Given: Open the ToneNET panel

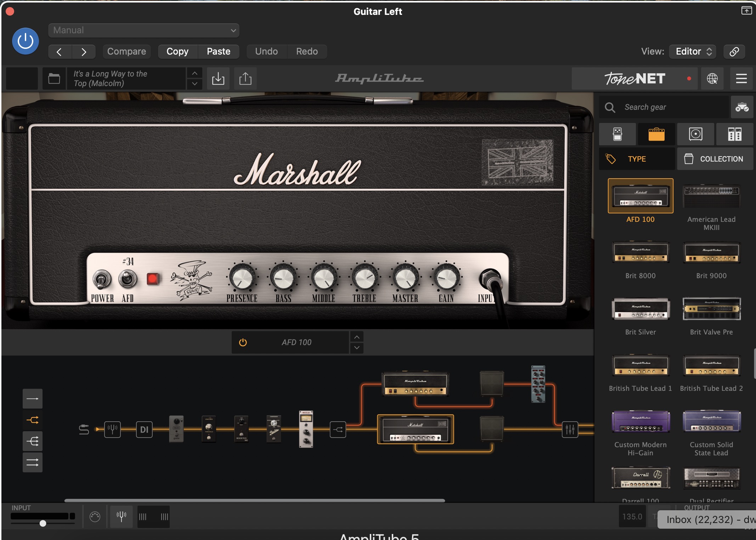Looking at the screenshot, I should pyautogui.click(x=634, y=78).
